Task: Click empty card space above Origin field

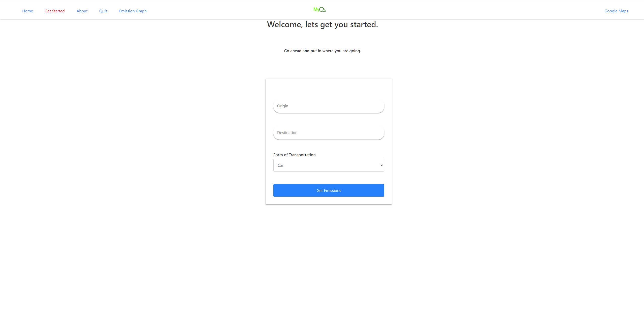Action: pos(329,89)
